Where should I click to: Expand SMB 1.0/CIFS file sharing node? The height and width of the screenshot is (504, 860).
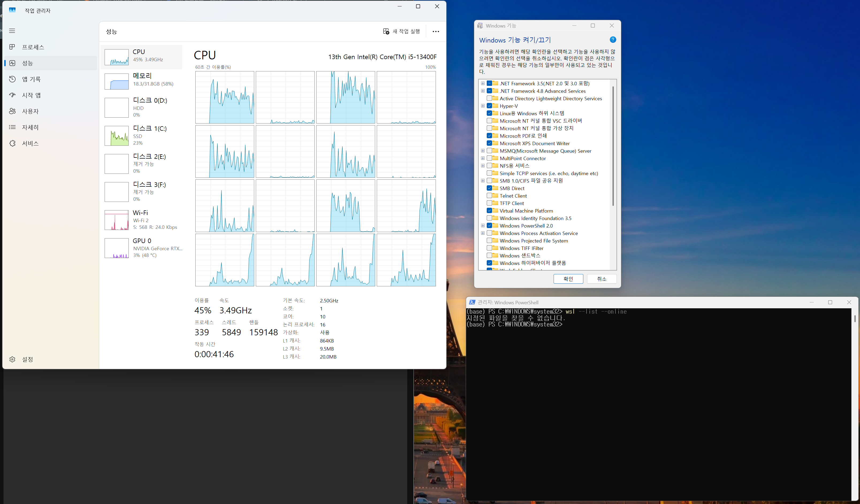pyautogui.click(x=482, y=181)
